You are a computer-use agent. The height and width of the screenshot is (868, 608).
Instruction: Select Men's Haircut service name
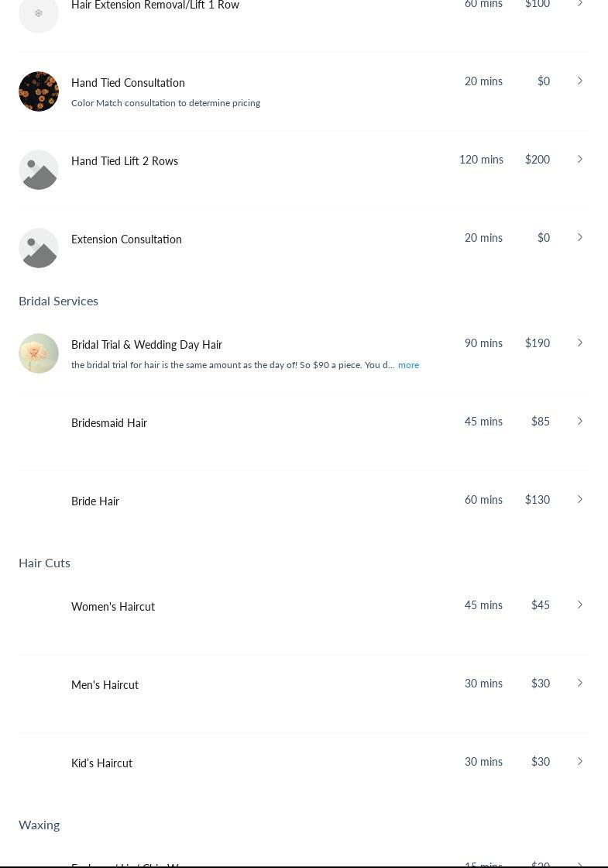(x=105, y=685)
